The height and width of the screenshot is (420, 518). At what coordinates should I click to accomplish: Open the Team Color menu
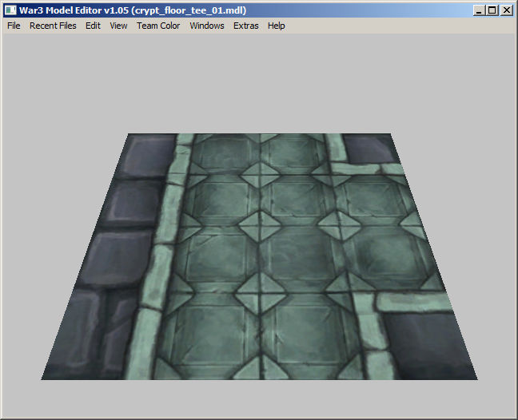point(158,26)
